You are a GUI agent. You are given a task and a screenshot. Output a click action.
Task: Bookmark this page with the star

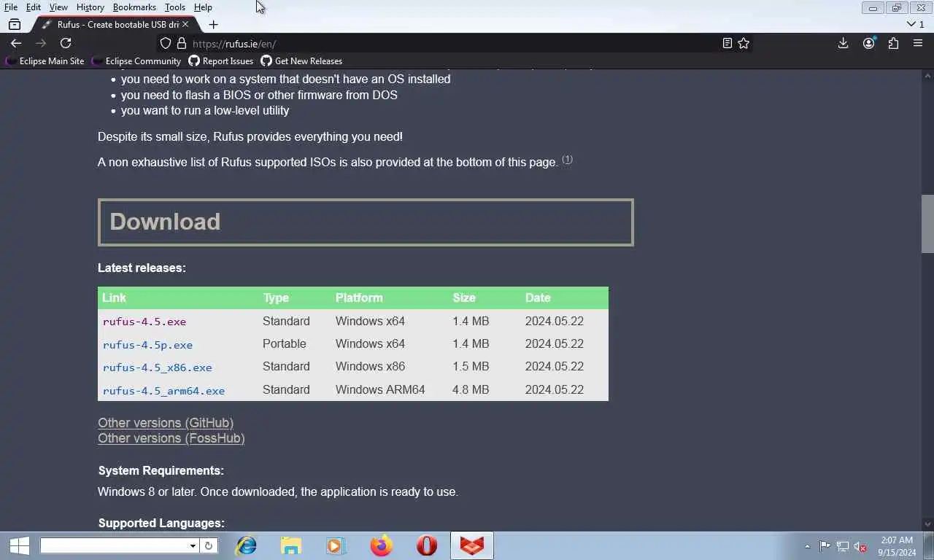tap(744, 43)
